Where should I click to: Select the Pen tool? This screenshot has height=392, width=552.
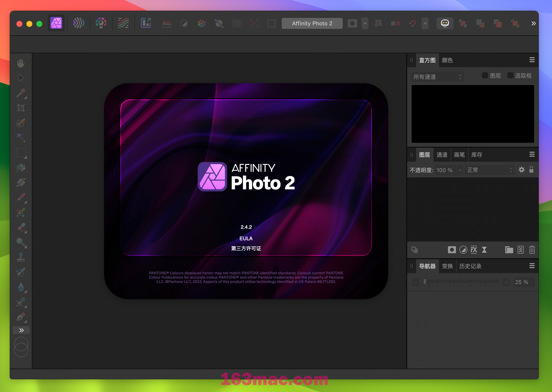pos(21,317)
